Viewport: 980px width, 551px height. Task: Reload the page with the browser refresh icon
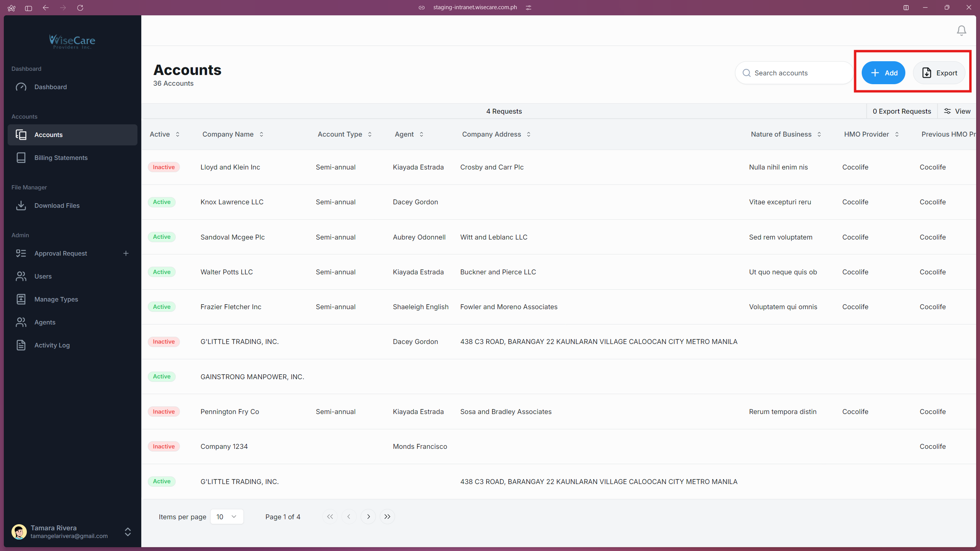coord(80,8)
